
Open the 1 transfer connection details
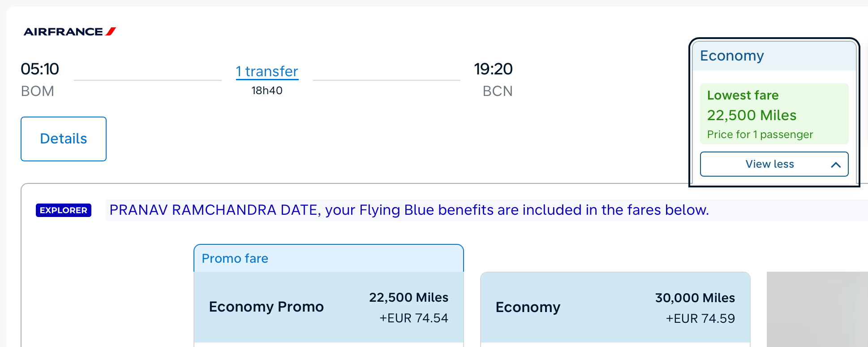click(x=267, y=71)
